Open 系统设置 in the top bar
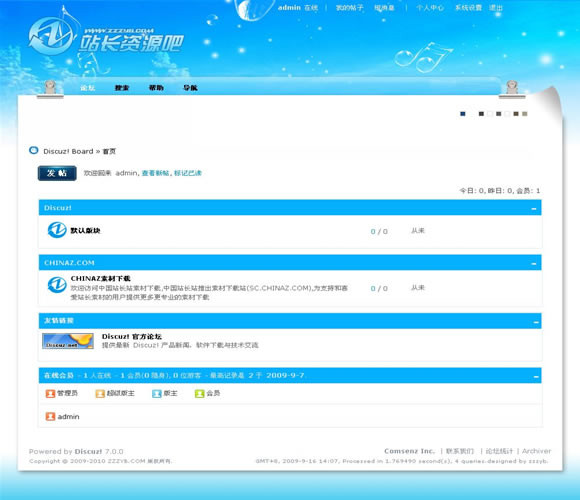This screenshot has height=500, width=580. 468,7
